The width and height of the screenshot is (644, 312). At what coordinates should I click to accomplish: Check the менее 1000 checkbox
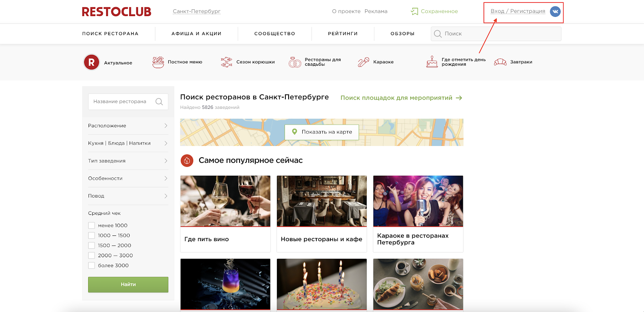tap(92, 225)
